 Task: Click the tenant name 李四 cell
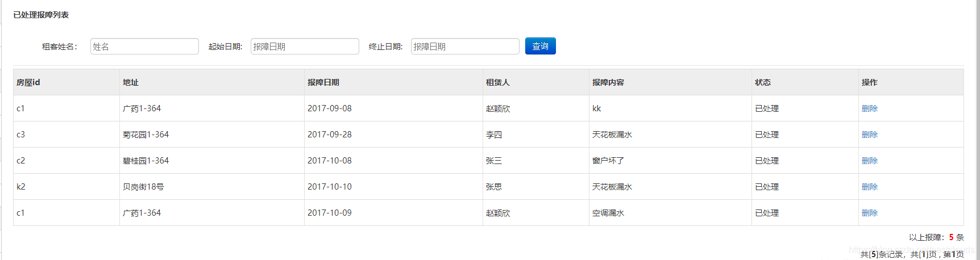coord(494,135)
